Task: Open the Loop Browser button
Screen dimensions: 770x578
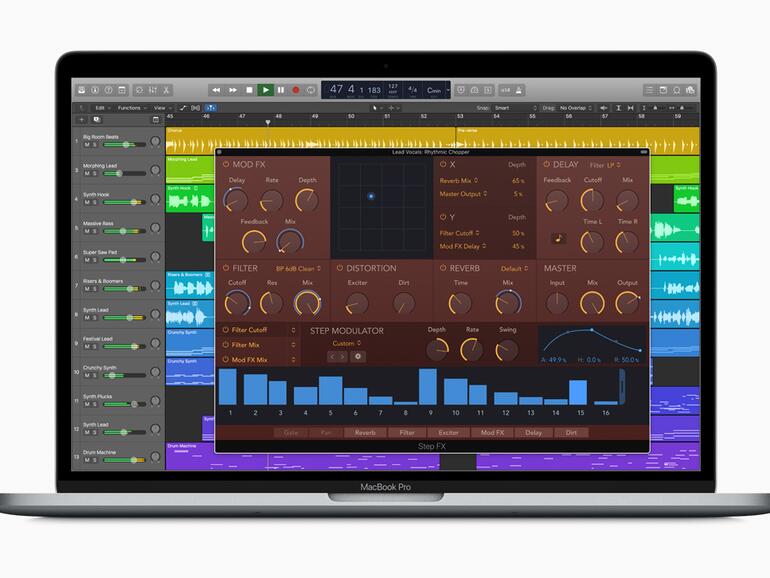Action: pyautogui.click(x=677, y=90)
